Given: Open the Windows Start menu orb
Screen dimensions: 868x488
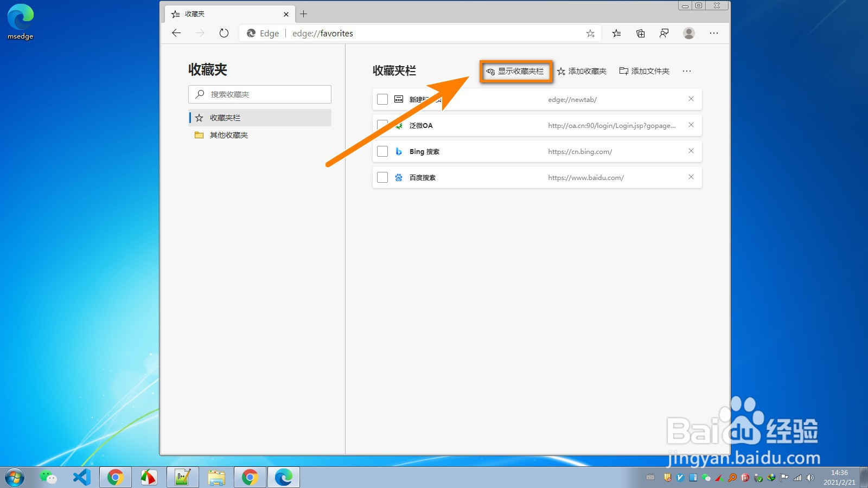Looking at the screenshot, I should point(14,478).
